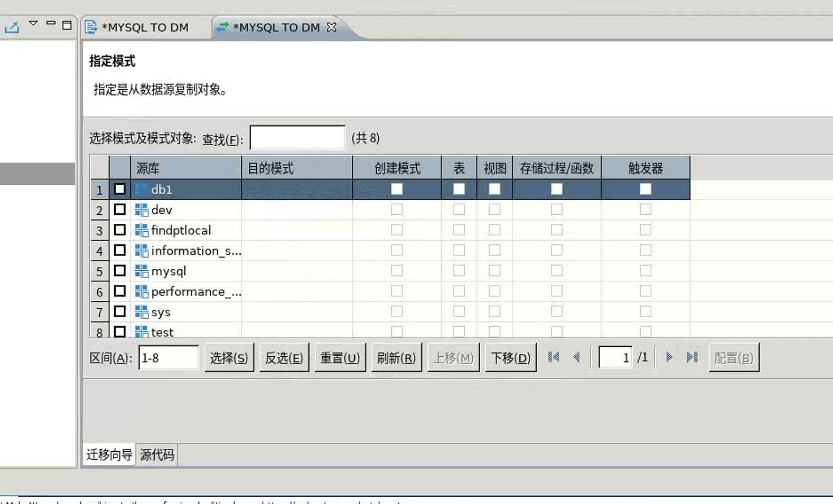833x504 pixels.
Task: Enable 表 checkbox in db1 row
Action: (459, 189)
